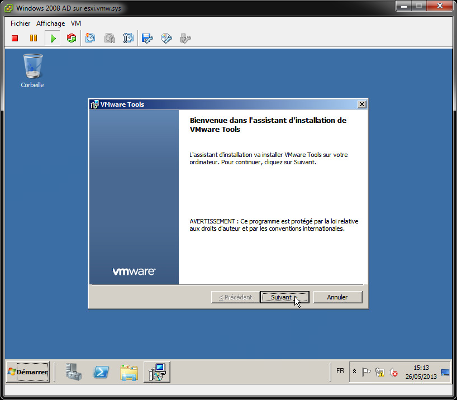Click the orange Pause (suspend) toolbar icon
457x400 pixels.
pyautogui.click(x=33, y=38)
